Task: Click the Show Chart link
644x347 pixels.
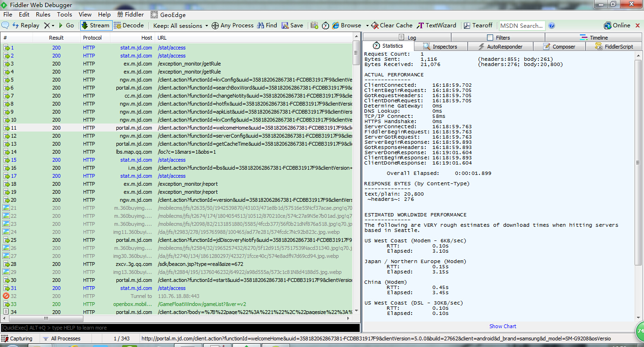Action: (503, 326)
